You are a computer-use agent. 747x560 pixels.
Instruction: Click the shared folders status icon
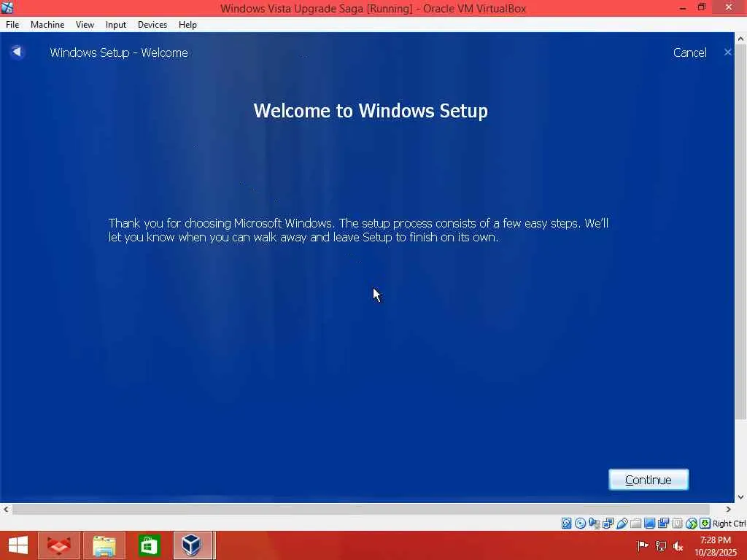(x=635, y=524)
